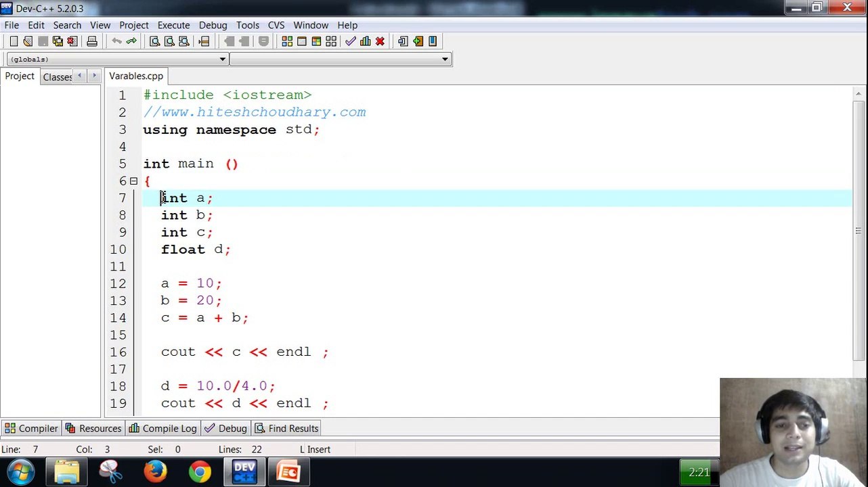Open Firefox from the taskbar

[155, 472]
